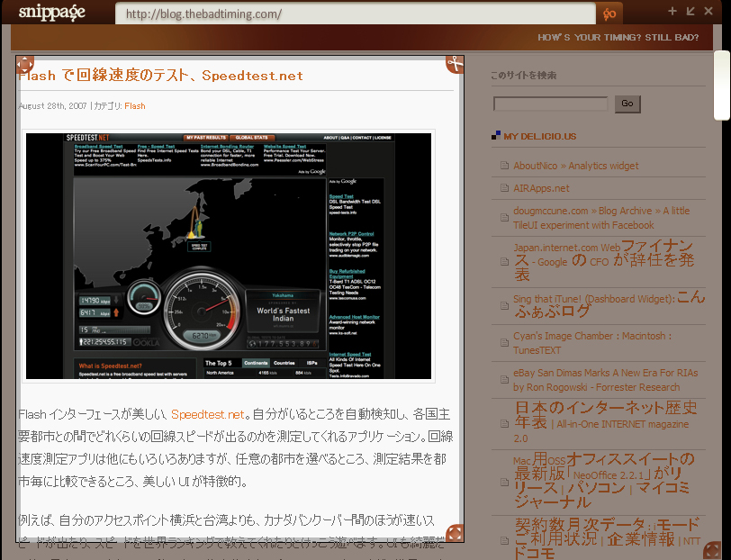731x560 pixels.
Task: Click the page icon beside 契約数月次データ bookmark
Action: (x=504, y=541)
